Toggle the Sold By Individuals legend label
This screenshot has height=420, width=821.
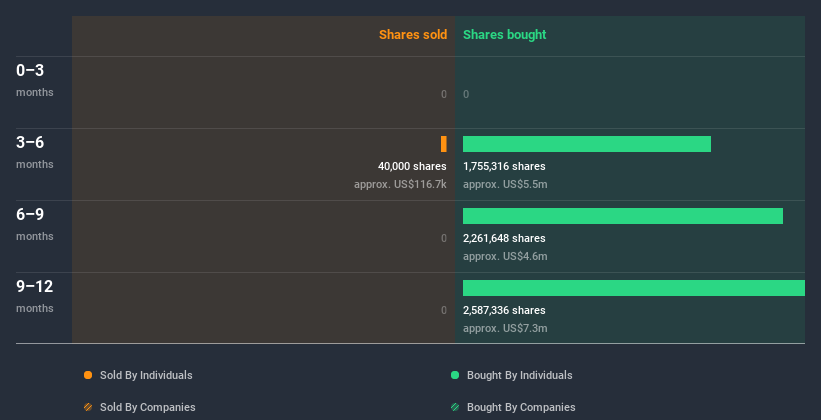146,375
